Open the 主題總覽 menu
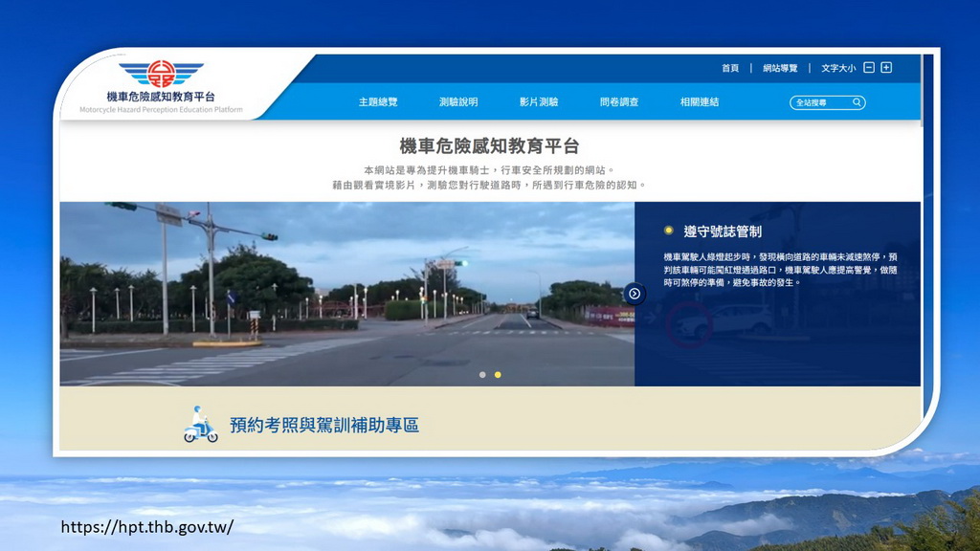Screen dimensions: 980x551 click(x=378, y=102)
